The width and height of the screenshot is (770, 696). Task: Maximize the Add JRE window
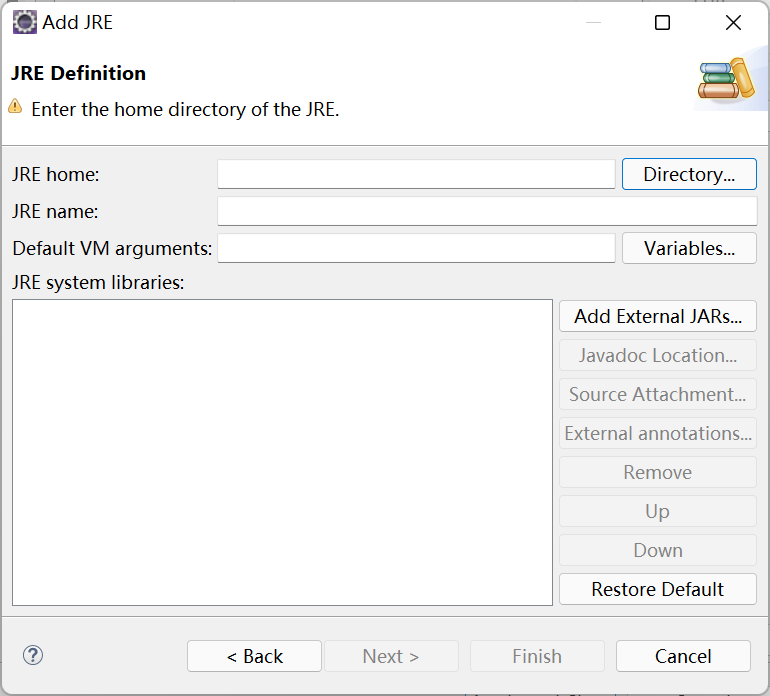tap(662, 23)
